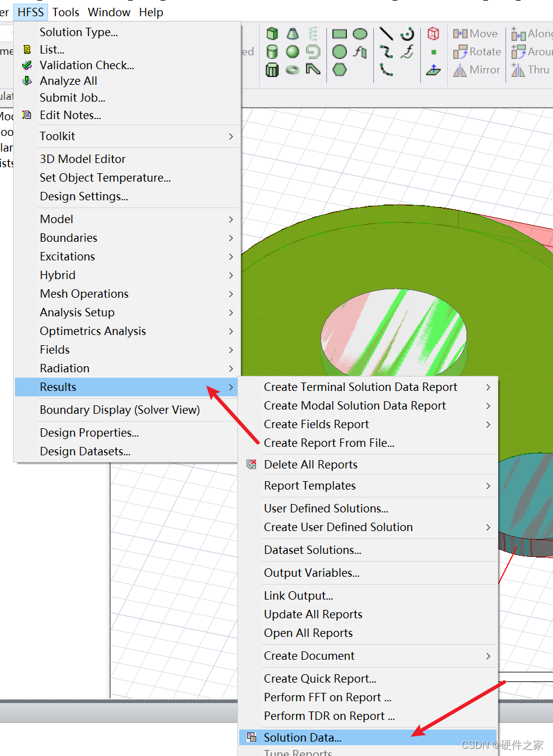
Task: Click Thru Mirror duplicate button
Action: pyautogui.click(x=530, y=70)
